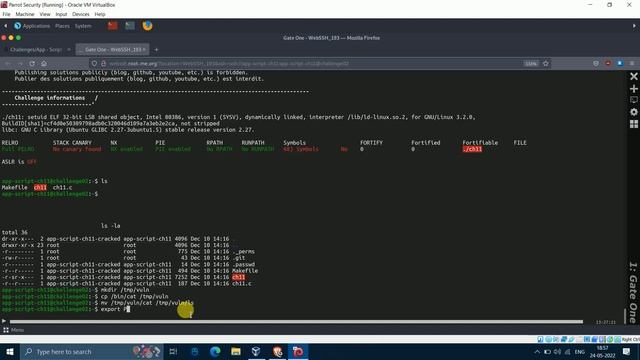Click the '1: Gate One' vertical side label
The image size is (640, 360).
(x=633, y=292)
